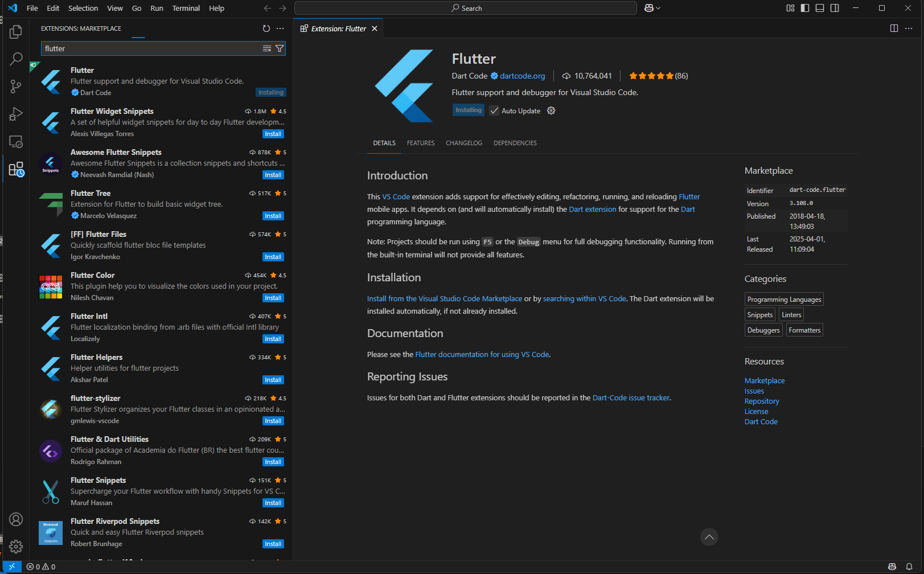The width and height of the screenshot is (924, 574).
Task: Toggle secondary side bar visibility
Action: pos(835,8)
